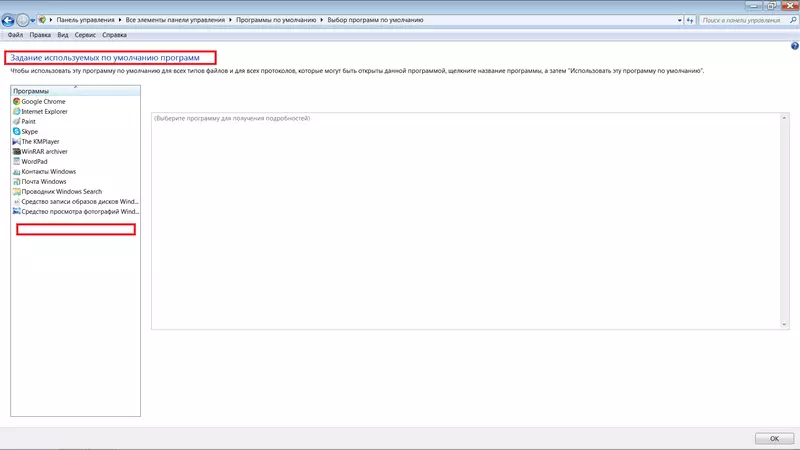Image resolution: width=800 pixels, height=450 pixels.
Task: Select Средство записи образов дисков icon
Action: [16, 202]
